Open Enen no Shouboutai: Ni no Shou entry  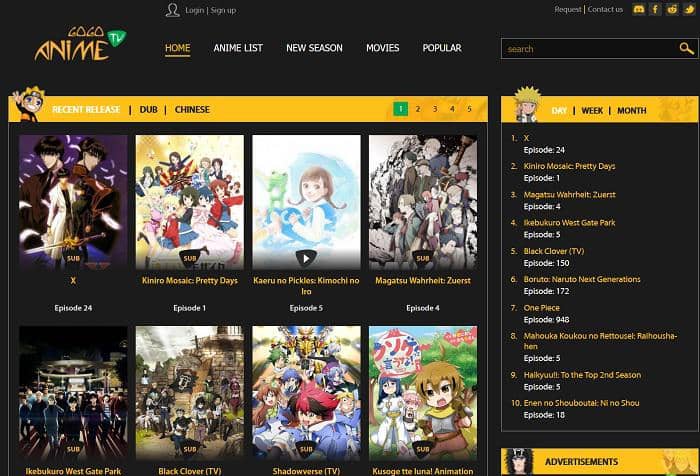(581, 403)
